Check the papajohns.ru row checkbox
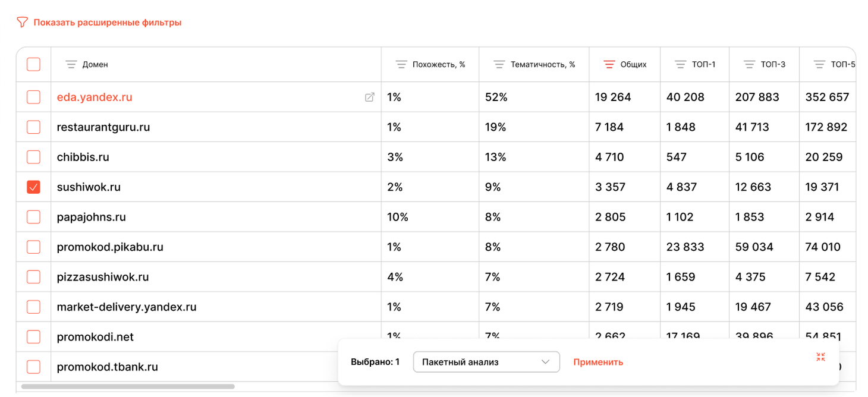The image size is (868, 397). pyautogui.click(x=34, y=217)
